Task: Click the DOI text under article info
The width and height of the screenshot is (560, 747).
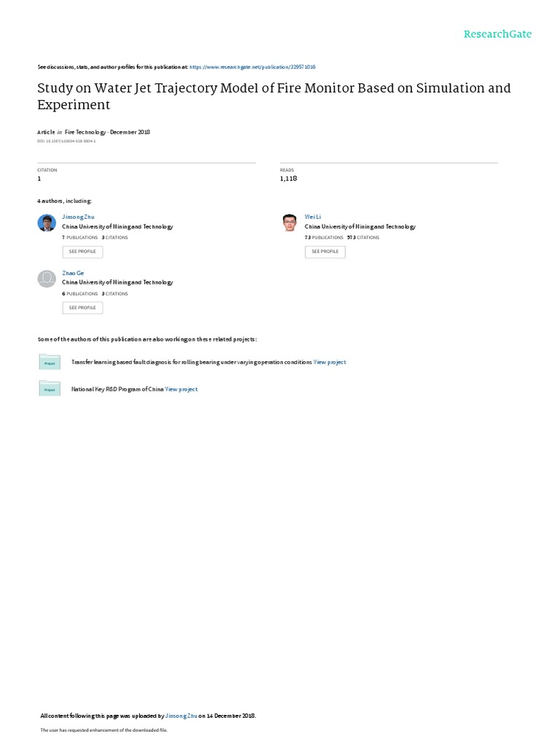Action: 66,141
